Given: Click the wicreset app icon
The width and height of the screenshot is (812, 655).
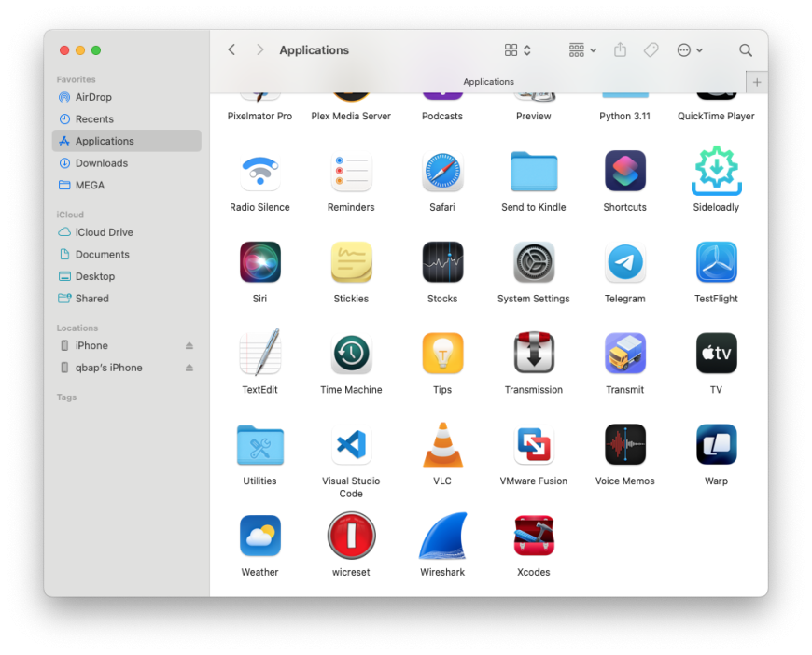Looking at the screenshot, I should 351,536.
